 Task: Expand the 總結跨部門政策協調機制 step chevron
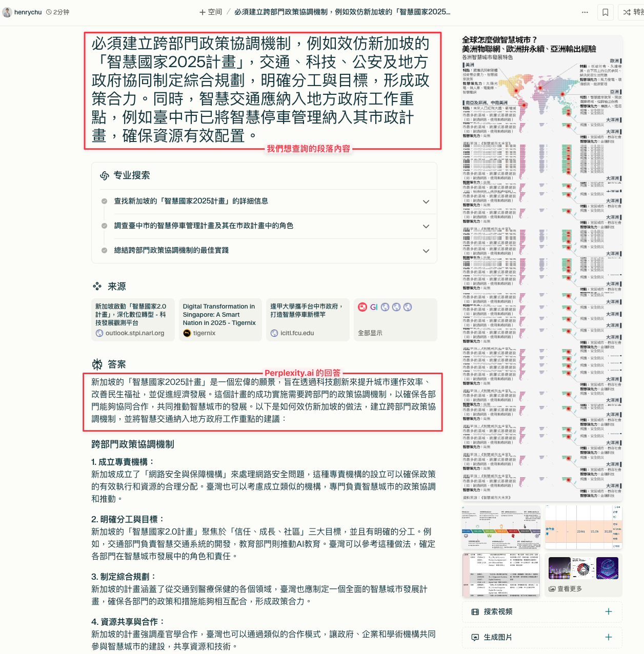(x=426, y=251)
